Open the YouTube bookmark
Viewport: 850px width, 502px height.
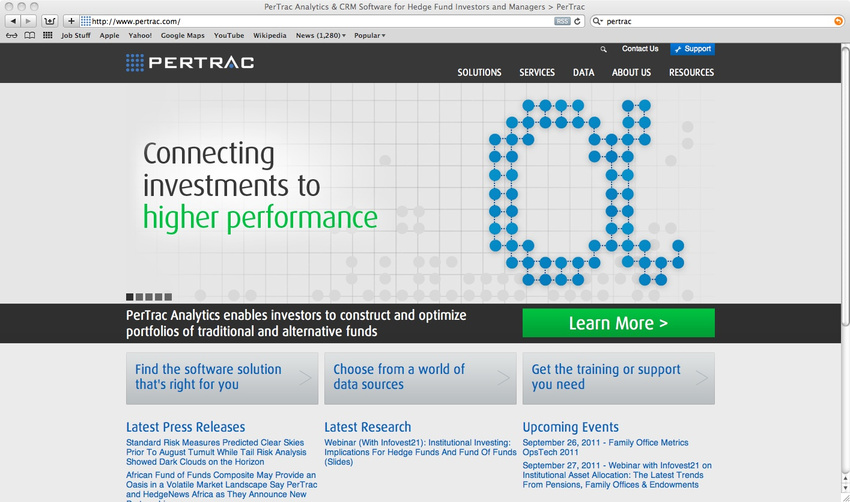pyautogui.click(x=229, y=35)
